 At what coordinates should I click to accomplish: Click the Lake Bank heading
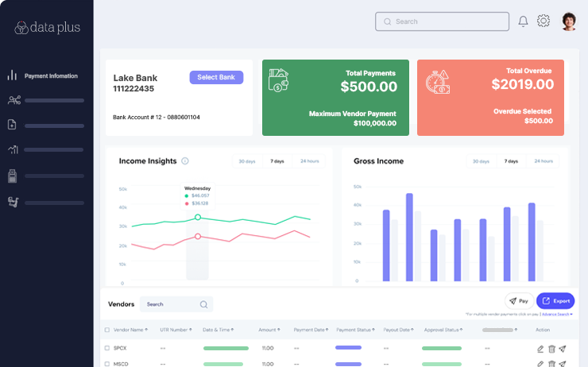135,78
